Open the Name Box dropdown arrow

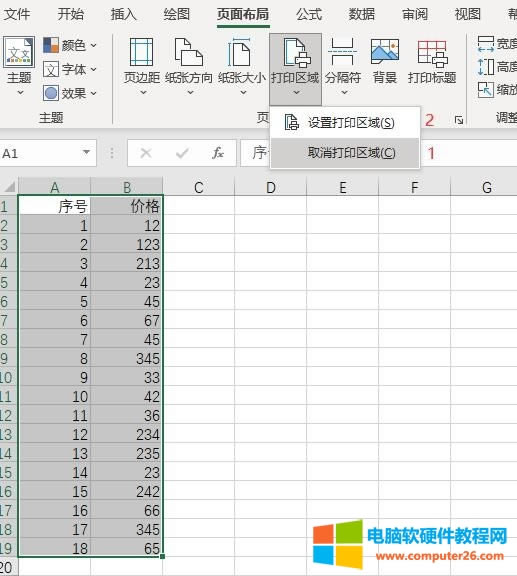[x=86, y=152]
